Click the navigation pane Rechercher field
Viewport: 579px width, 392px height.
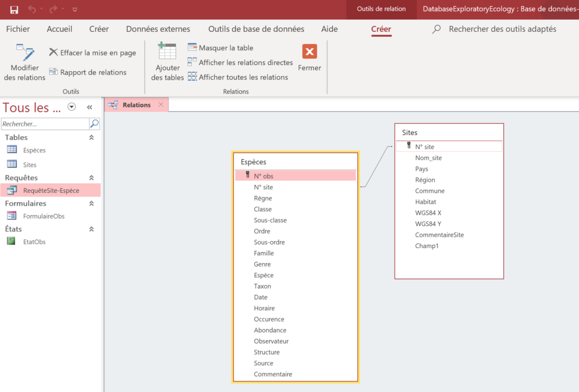(45, 124)
